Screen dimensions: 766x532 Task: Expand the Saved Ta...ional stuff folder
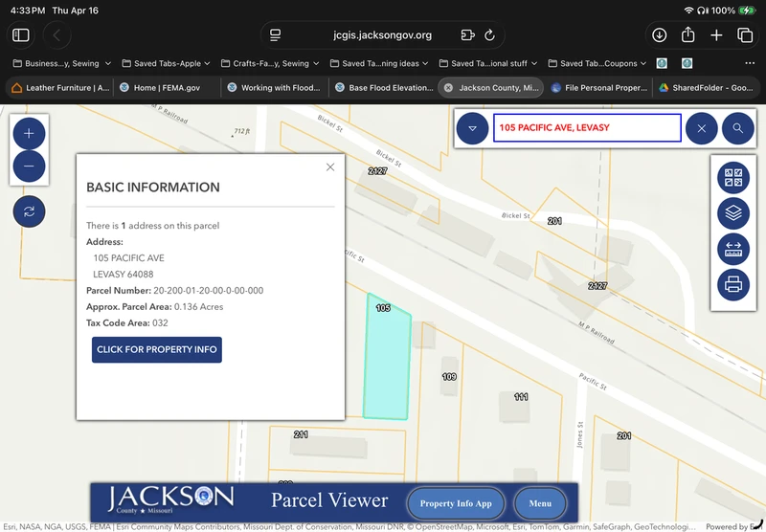point(488,63)
